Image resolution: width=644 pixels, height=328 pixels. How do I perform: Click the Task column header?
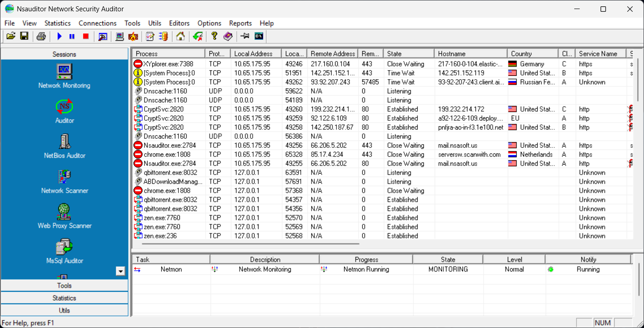coord(171,260)
